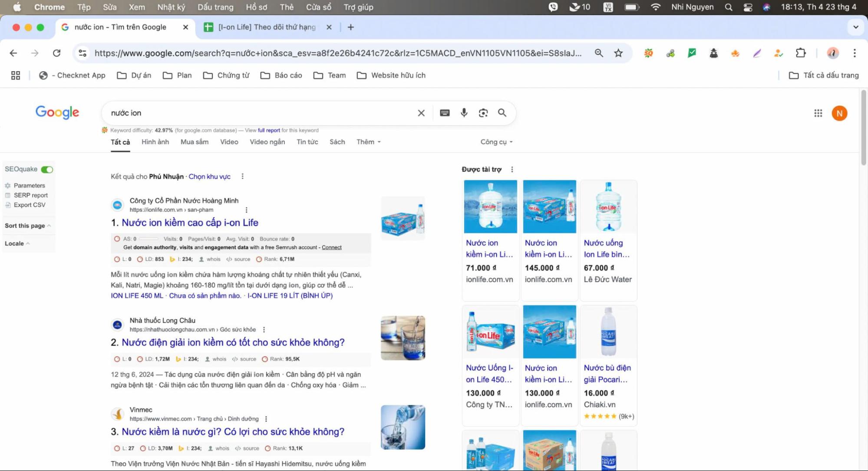Open the Công cụ tools dropdown
The height and width of the screenshot is (471, 868).
point(496,142)
